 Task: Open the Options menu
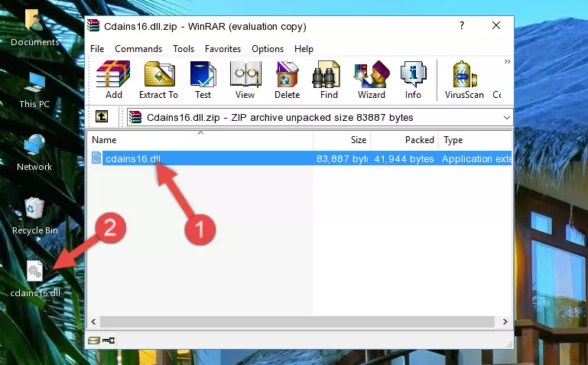pos(268,49)
